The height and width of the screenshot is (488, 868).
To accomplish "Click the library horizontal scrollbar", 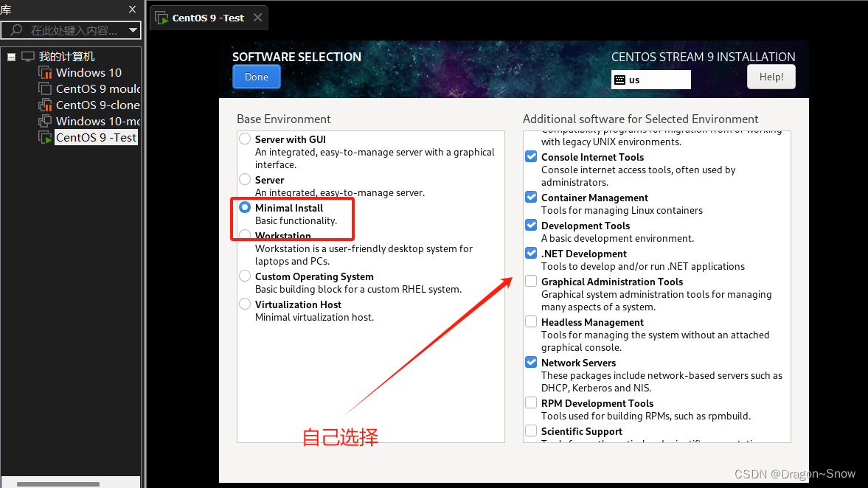I will pyautogui.click(x=58, y=484).
